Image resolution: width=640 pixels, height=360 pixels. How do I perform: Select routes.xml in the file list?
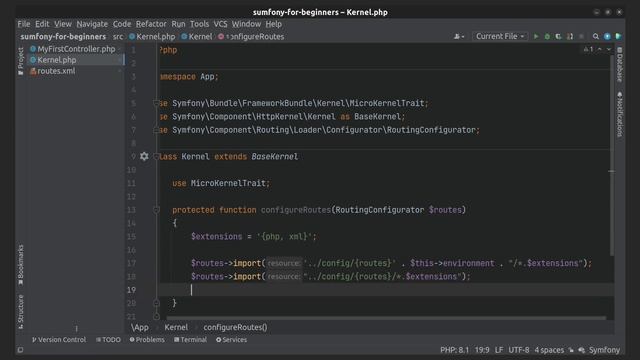coord(76,71)
